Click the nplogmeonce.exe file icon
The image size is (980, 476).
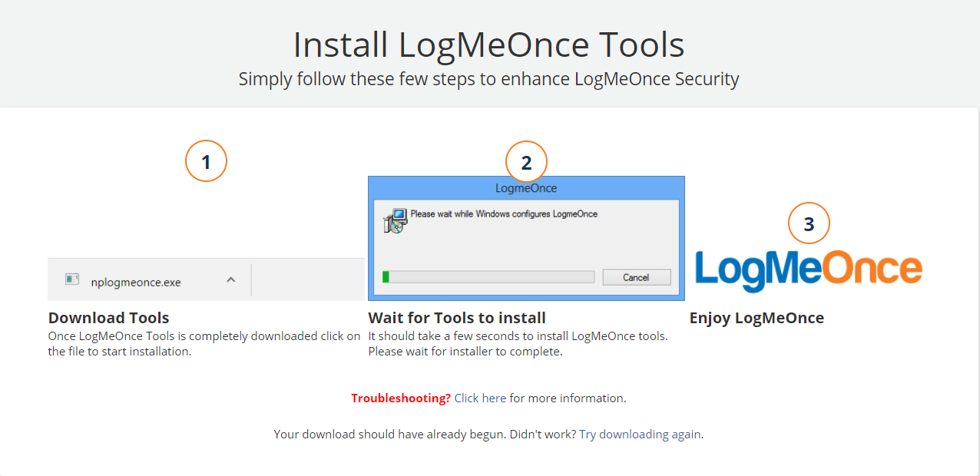[x=72, y=280]
